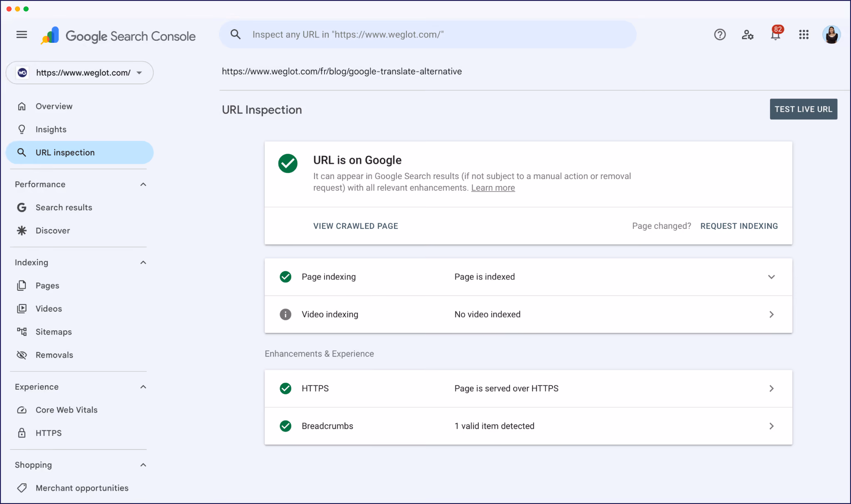Viewport: 851px width, 504px height.
Task: Open the Help icon
Action: (x=720, y=35)
